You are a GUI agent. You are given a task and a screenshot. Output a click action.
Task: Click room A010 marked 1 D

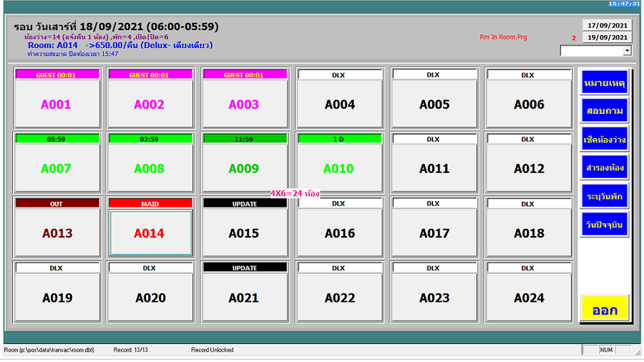click(x=338, y=169)
